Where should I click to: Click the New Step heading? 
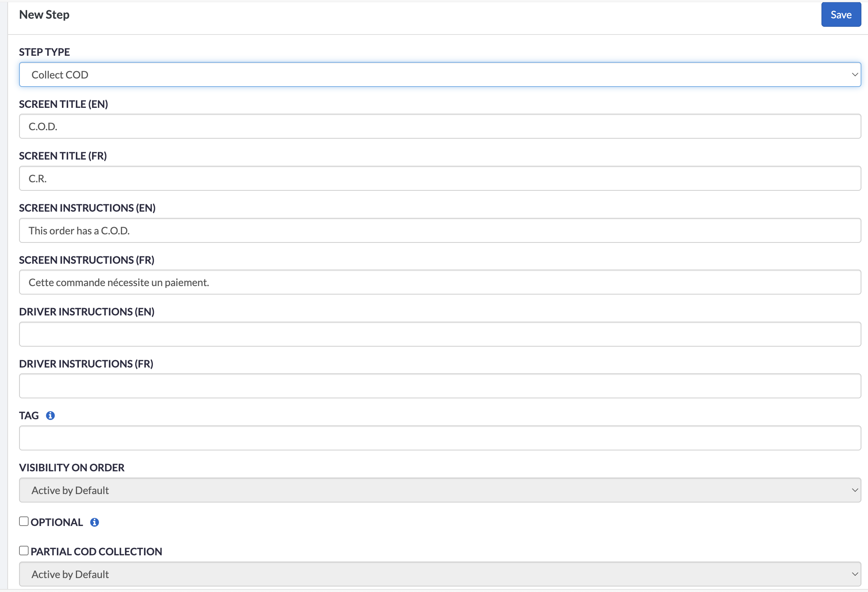pyautogui.click(x=44, y=15)
